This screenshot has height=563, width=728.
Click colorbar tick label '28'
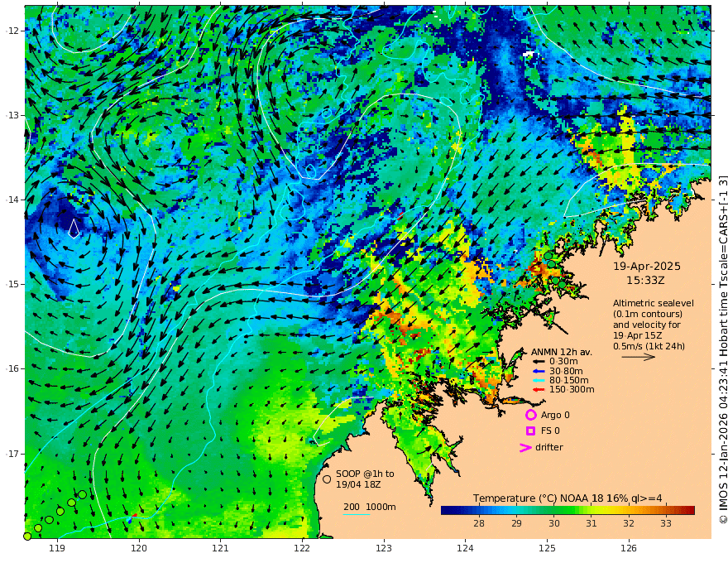coord(479,523)
